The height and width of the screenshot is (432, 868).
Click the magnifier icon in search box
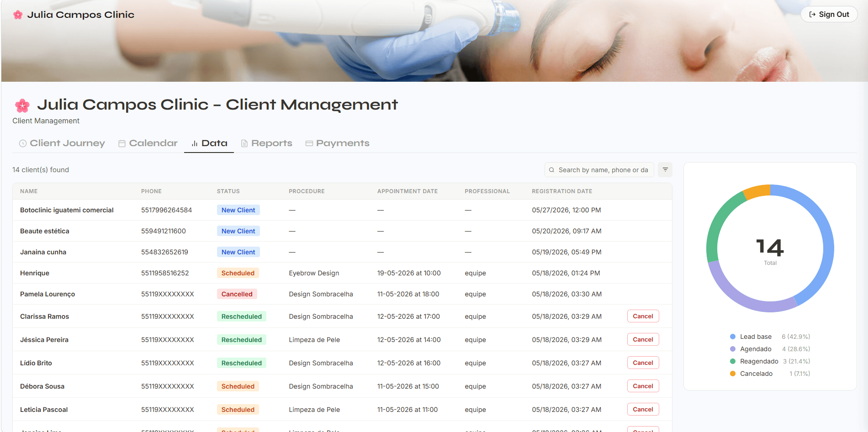(551, 170)
